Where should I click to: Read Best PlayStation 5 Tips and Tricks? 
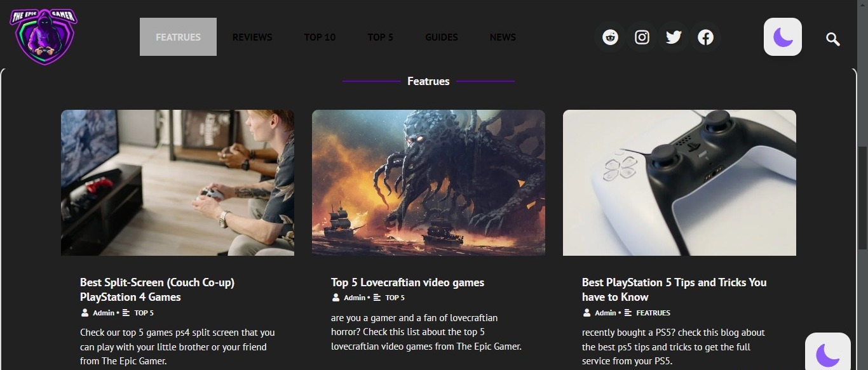point(674,289)
